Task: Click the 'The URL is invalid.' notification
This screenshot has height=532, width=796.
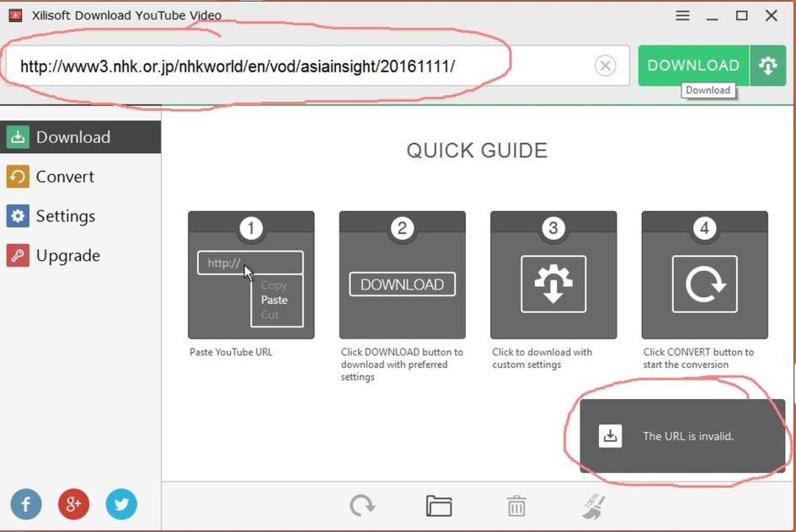Action: (683, 436)
